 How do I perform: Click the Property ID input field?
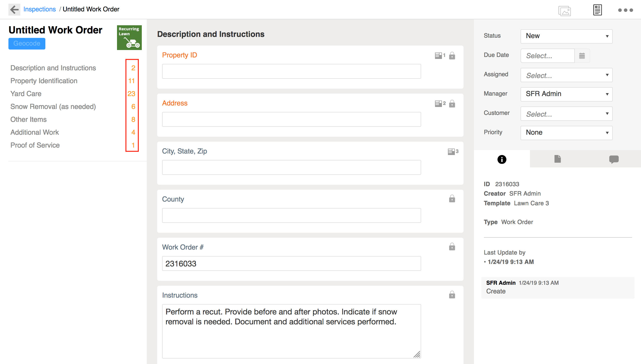point(291,72)
